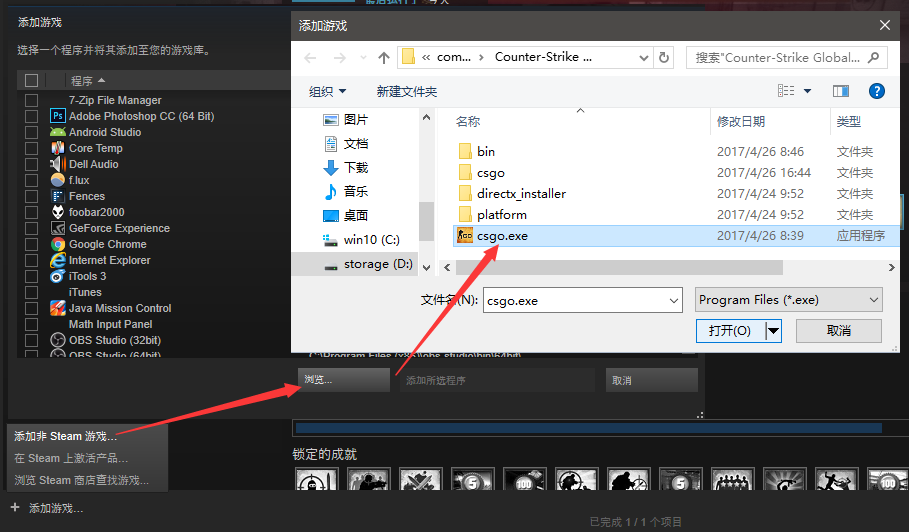
Task: Select the csgo.exe application file
Action: [502, 236]
